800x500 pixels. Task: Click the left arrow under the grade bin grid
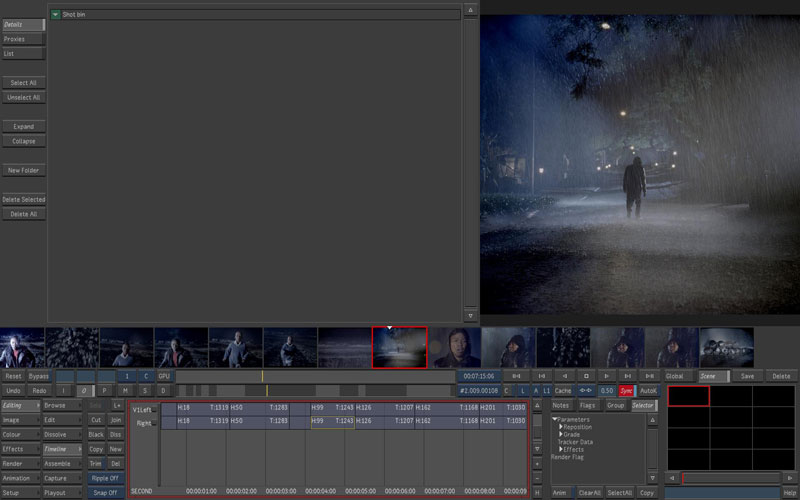[672, 478]
